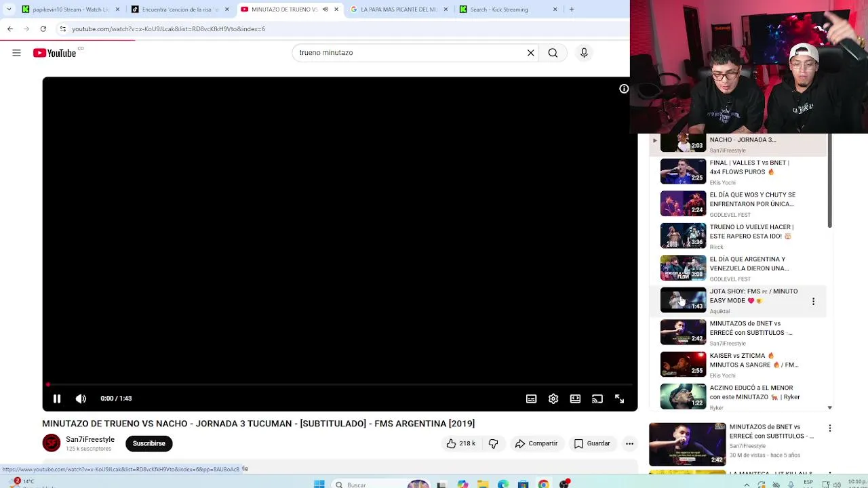Go back in the browser
Viewport: 868px width, 488px height.
pyautogui.click(x=10, y=28)
